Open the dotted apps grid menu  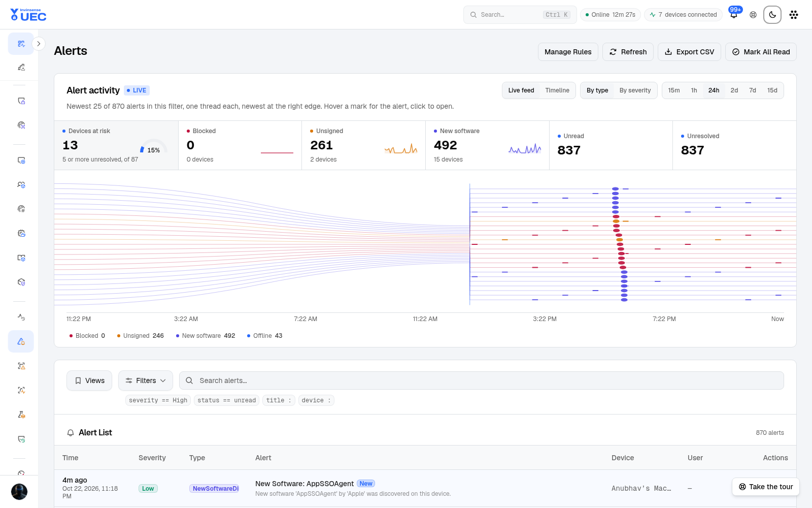coord(794,15)
